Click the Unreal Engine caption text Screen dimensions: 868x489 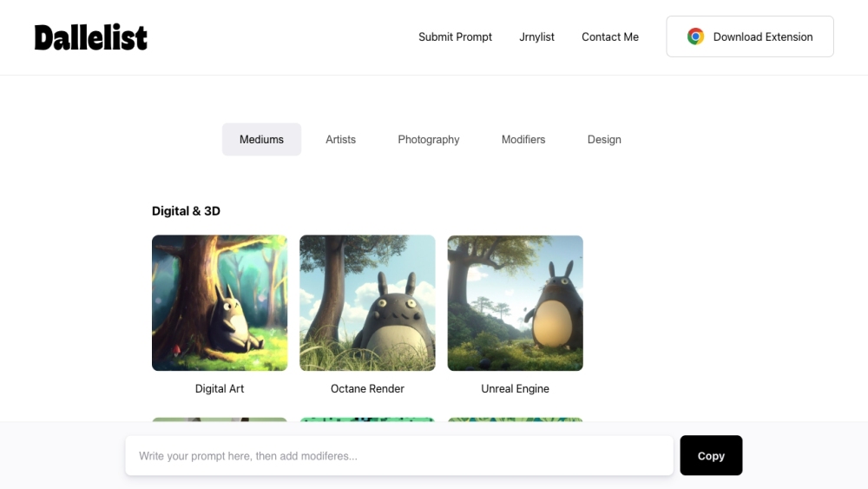[515, 388]
